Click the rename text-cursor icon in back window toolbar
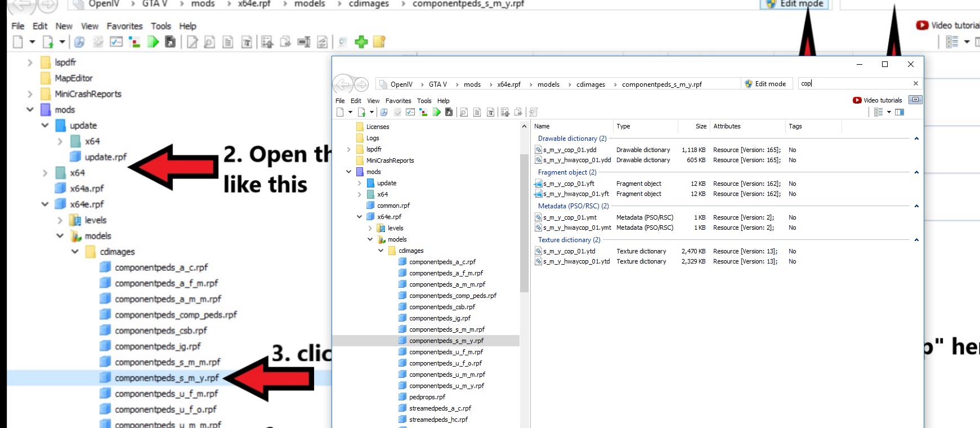 305,42
